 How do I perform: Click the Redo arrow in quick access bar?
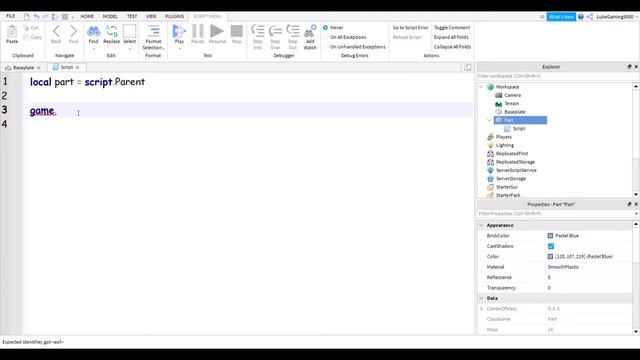46,17
